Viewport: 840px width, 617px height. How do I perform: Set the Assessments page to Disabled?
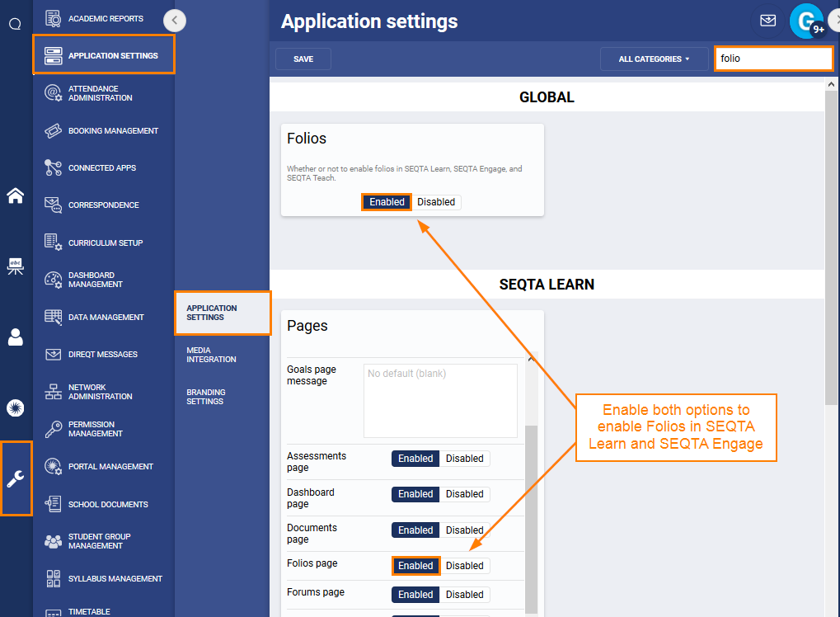click(x=464, y=458)
